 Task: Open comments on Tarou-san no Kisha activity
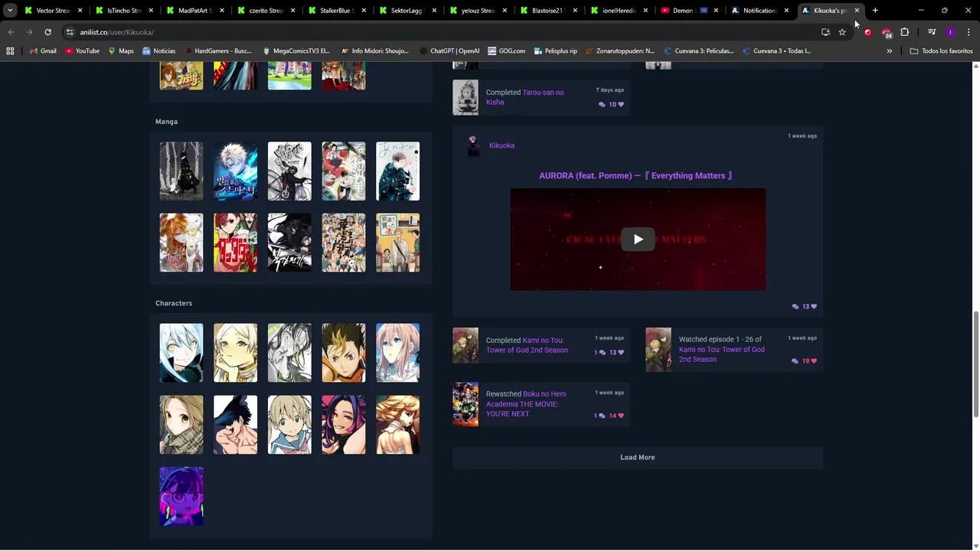[602, 105]
